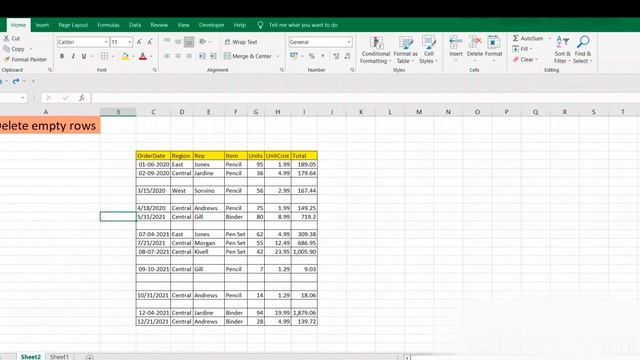Image resolution: width=640 pixels, height=360 pixels.
Task: Open the Review tab
Action: click(x=159, y=25)
